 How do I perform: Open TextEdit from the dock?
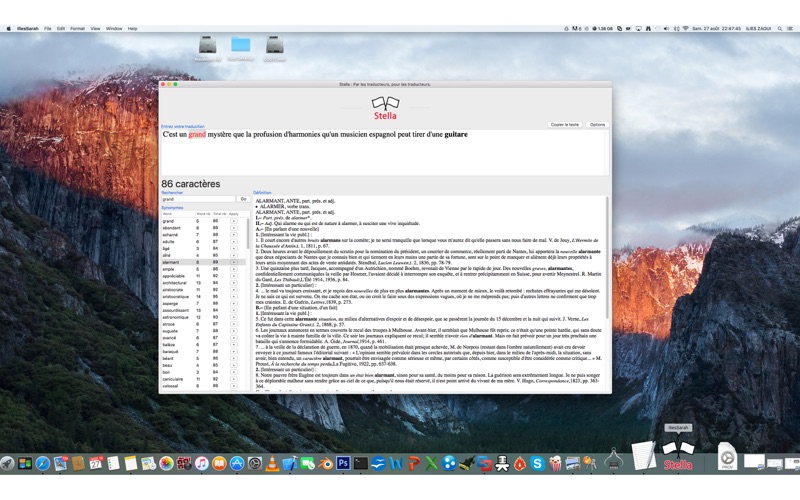coord(643,456)
